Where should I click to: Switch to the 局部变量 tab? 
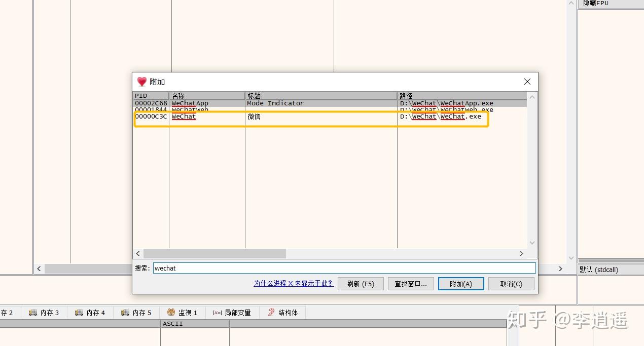click(232, 313)
